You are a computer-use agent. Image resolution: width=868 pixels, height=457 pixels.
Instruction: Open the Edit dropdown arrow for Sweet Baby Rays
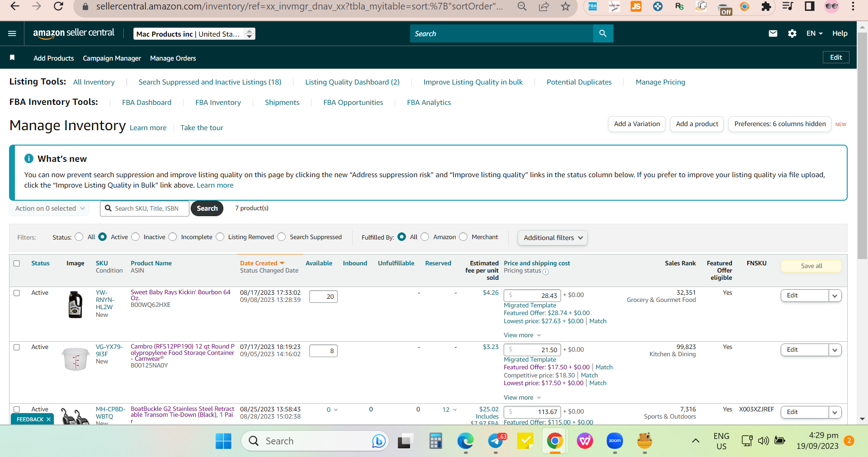point(835,296)
